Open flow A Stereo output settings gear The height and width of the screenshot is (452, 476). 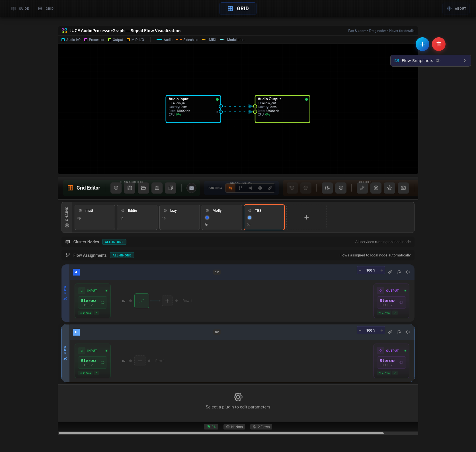[x=401, y=303]
